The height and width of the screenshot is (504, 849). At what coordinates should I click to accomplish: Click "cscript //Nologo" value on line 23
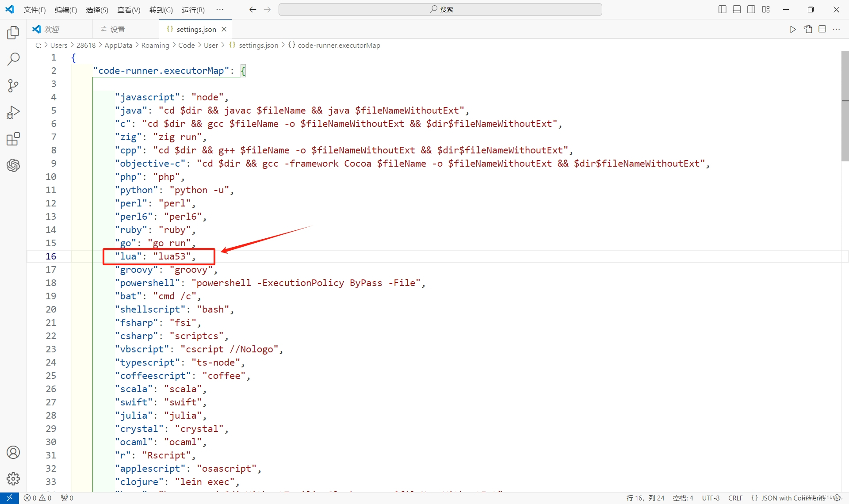[x=229, y=349]
